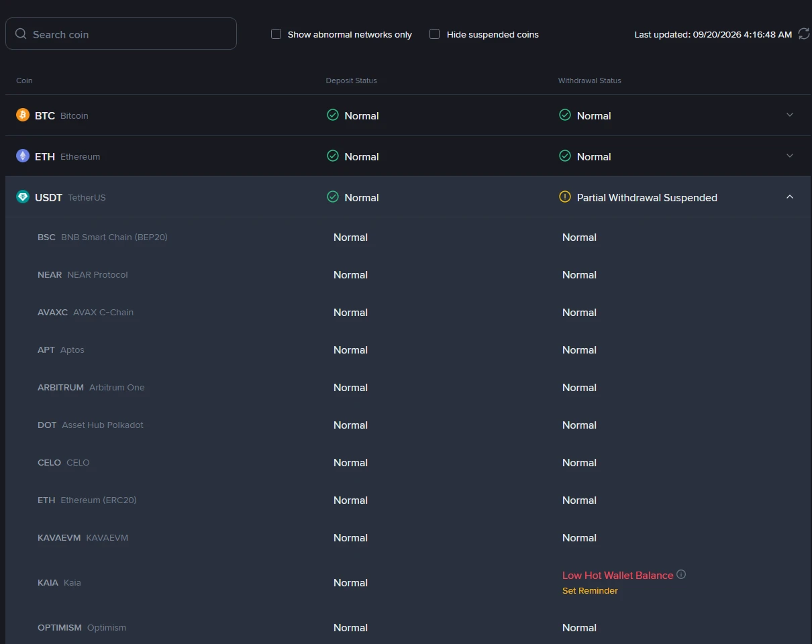Focus the Search coin input field
Screen dimensions: 812x644
click(121, 34)
